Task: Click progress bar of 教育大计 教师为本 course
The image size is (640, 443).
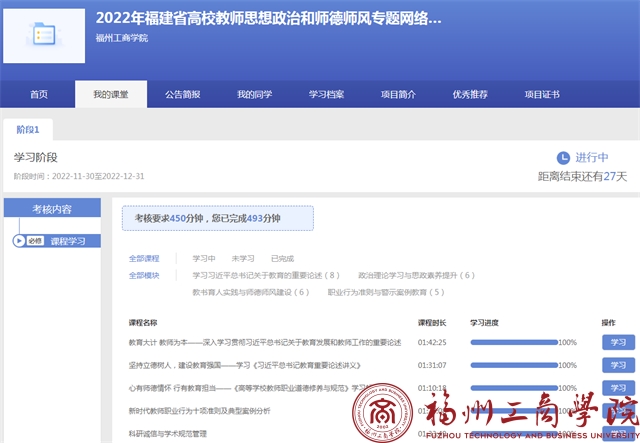Action: [x=514, y=343]
